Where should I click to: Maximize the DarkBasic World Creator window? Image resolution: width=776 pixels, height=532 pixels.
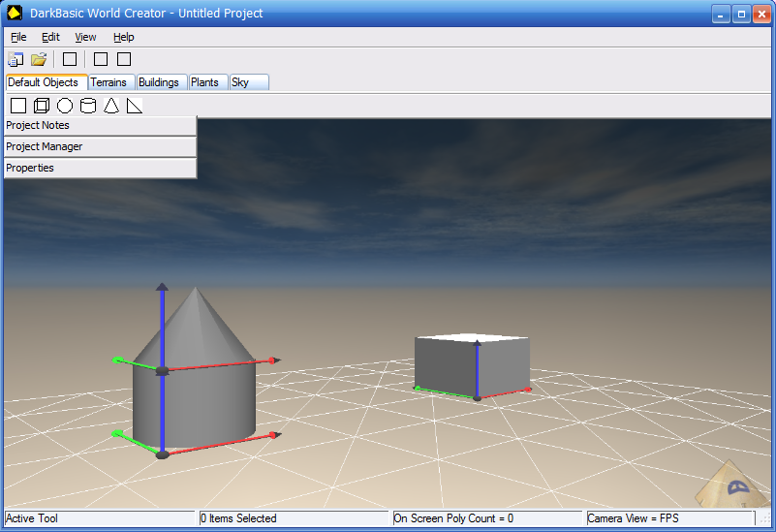741,14
